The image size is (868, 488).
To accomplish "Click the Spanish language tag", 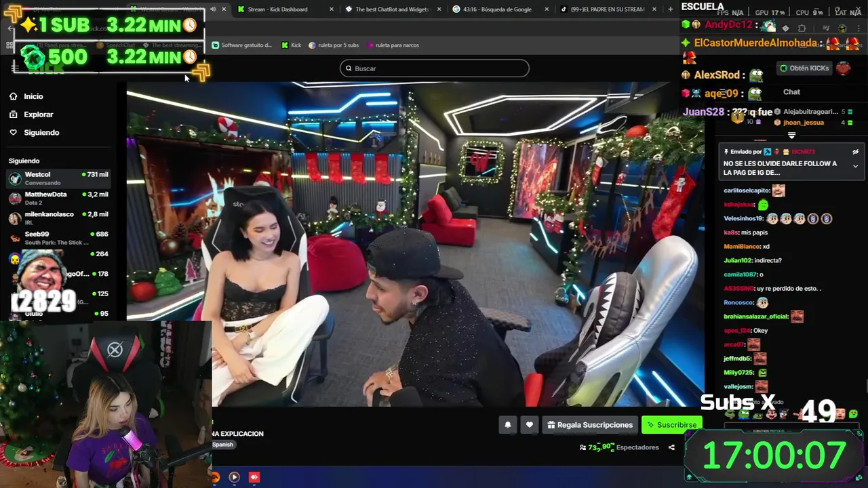I will point(222,445).
